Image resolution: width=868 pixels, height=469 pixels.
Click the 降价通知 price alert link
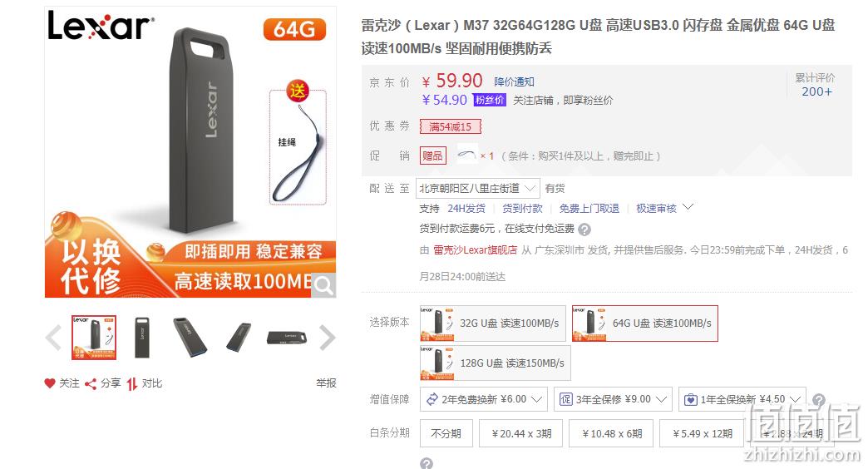click(x=515, y=82)
